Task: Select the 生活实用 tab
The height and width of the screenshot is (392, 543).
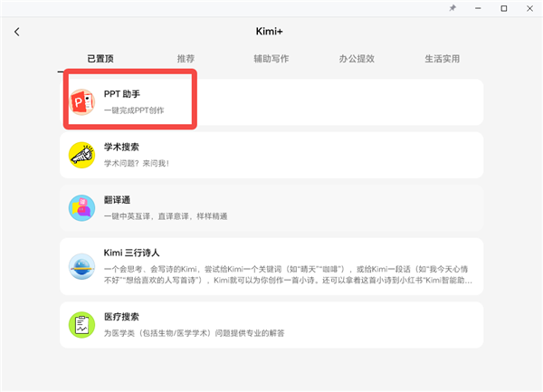Action: coord(443,59)
